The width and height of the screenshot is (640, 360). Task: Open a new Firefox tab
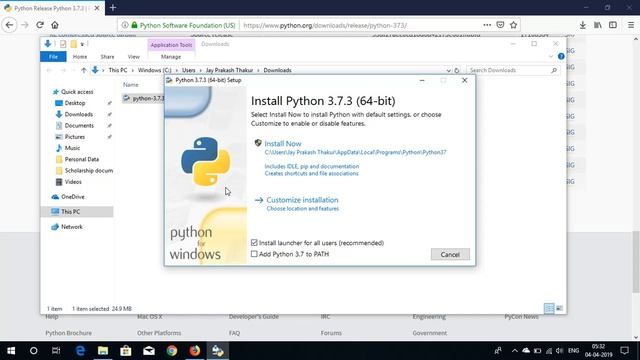click(x=113, y=8)
